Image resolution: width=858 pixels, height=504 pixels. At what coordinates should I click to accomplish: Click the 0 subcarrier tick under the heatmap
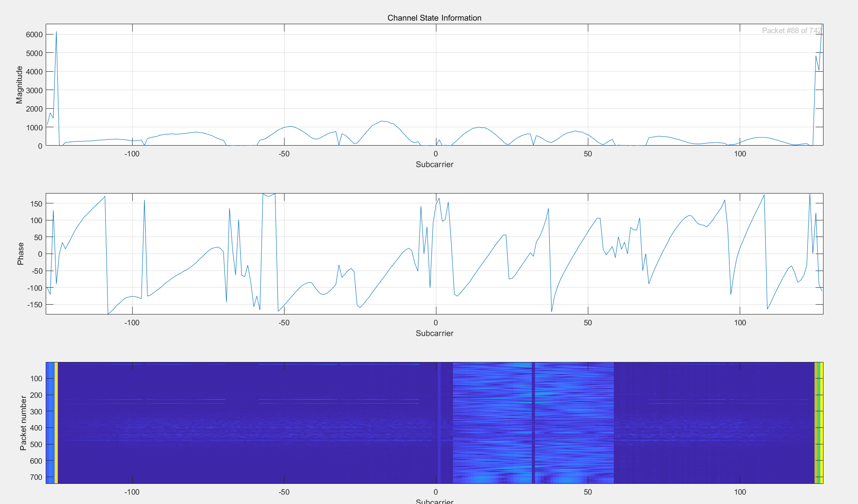pos(435,491)
